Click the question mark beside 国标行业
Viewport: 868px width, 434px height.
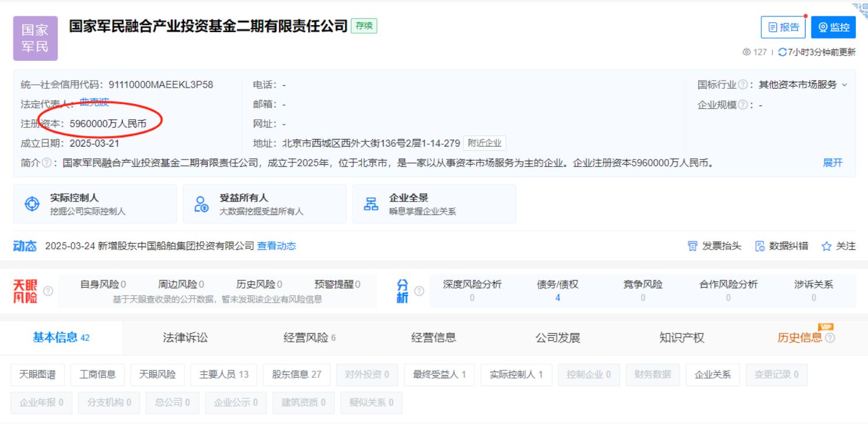point(742,85)
